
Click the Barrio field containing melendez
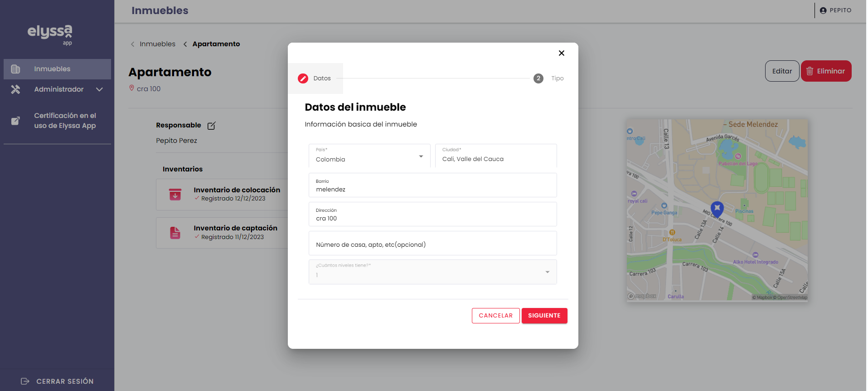point(432,186)
